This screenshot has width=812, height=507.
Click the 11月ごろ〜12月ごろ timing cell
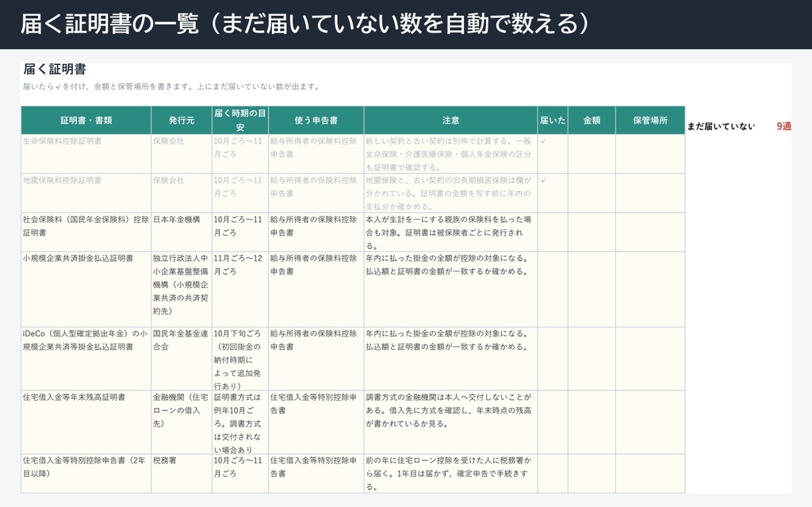point(239,290)
